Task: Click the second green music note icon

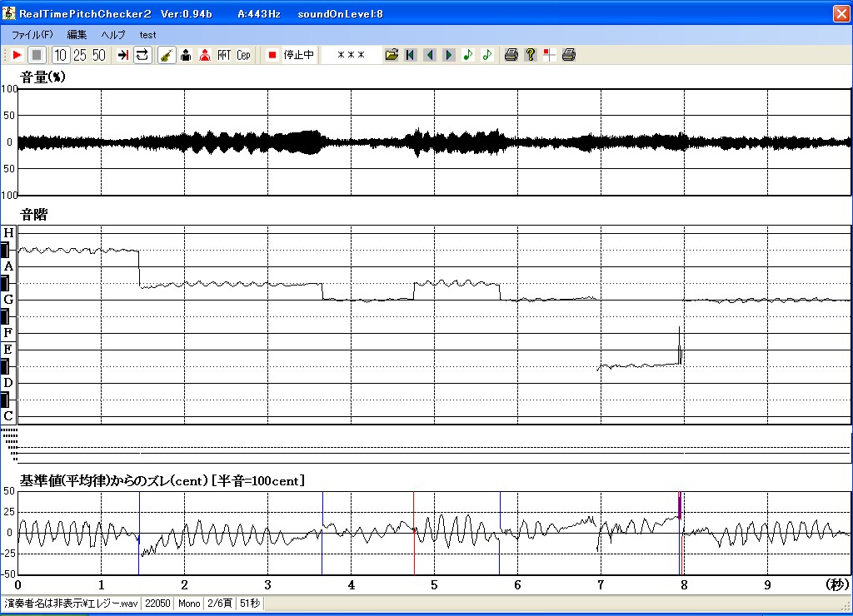Action: 486,55
